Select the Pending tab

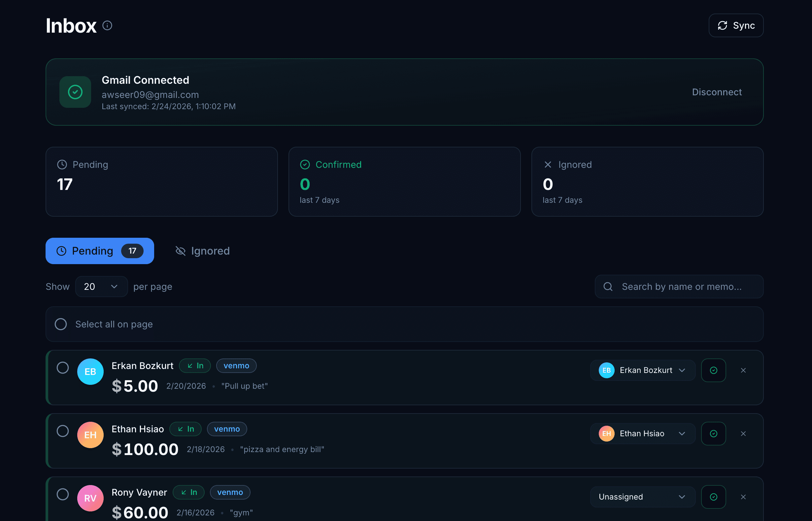(100, 251)
